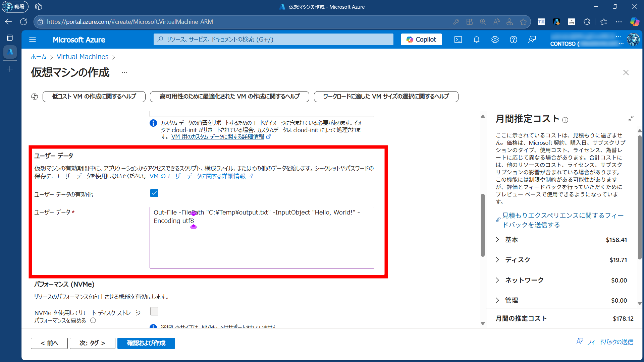The height and width of the screenshot is (362, 644).
Task: Click the Copilot button
Action: [421, 40]
